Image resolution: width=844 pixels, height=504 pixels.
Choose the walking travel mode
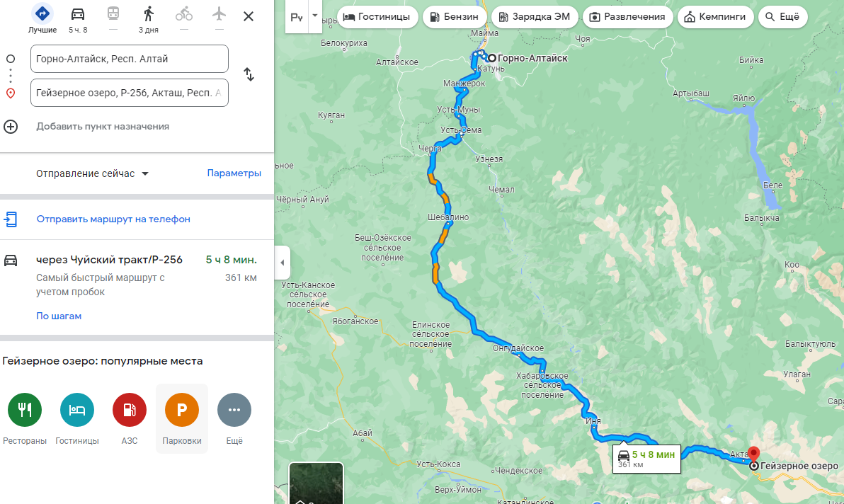pyautogui.click(x=149, y=14)
